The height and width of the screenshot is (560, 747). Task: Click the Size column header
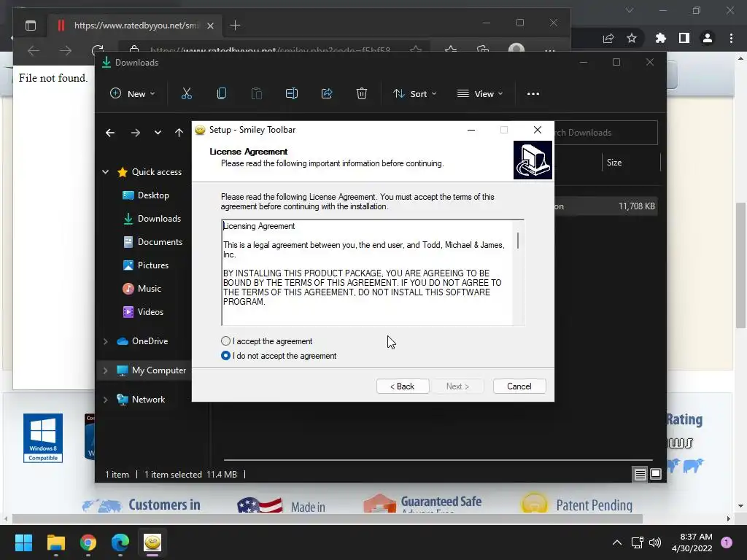[614, 163]
